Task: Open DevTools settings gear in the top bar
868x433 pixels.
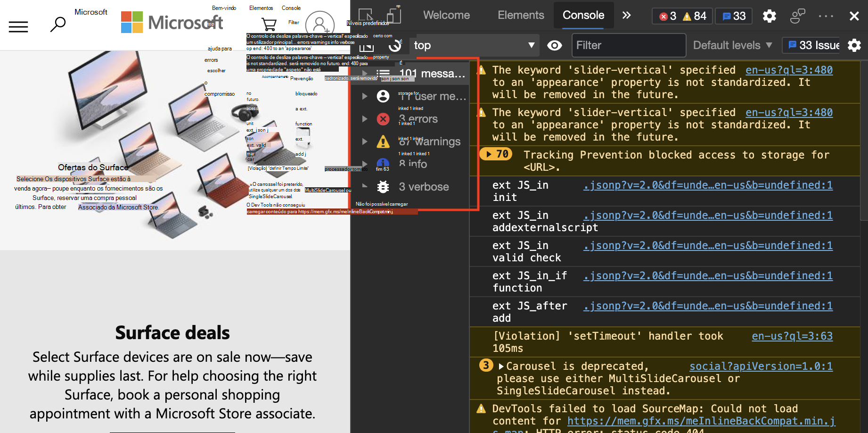Action: tap(770, 16)
